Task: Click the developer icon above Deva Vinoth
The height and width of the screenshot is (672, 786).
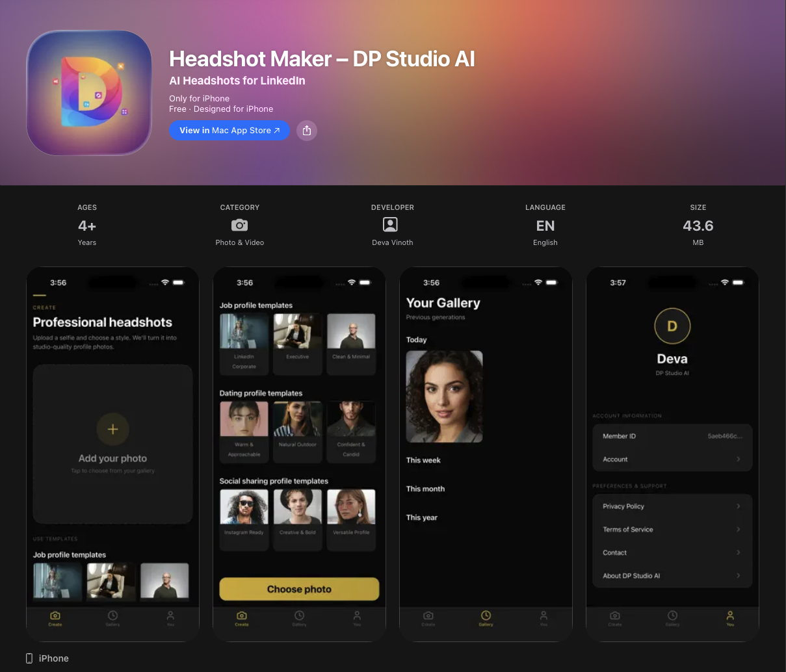Action: [390, 224]
